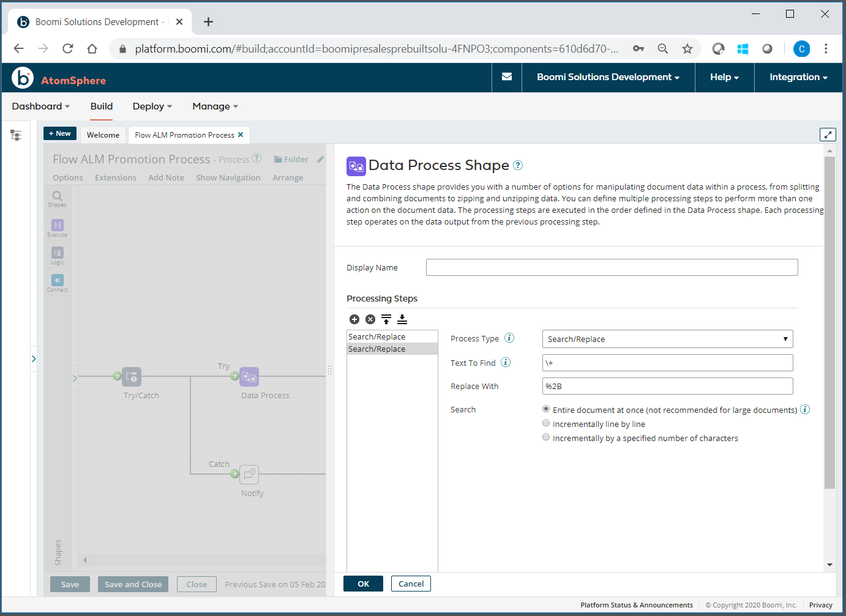Viewport: 846px width, 616px height.
Task: Move processing step to top using icon
Action: pos(386,319)
